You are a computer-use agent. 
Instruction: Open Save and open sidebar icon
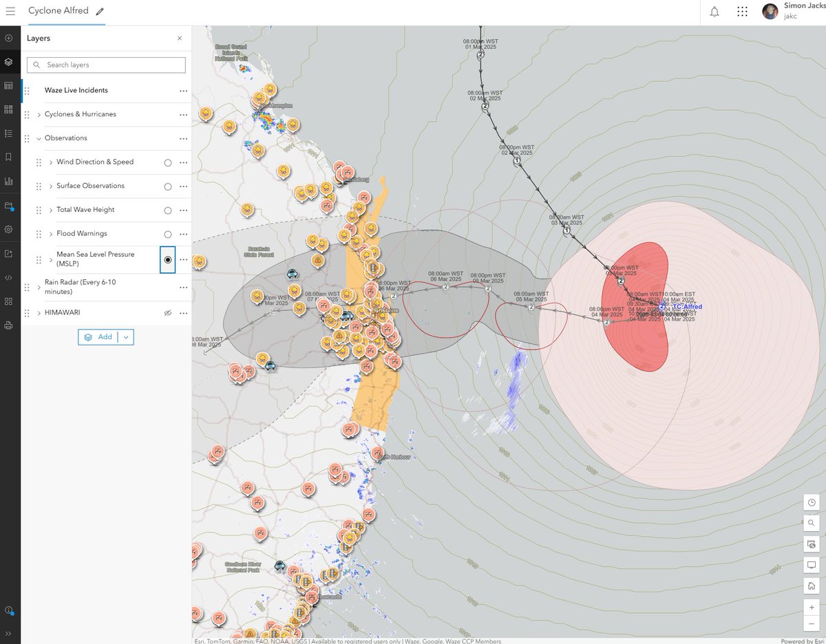pos(9,206)
